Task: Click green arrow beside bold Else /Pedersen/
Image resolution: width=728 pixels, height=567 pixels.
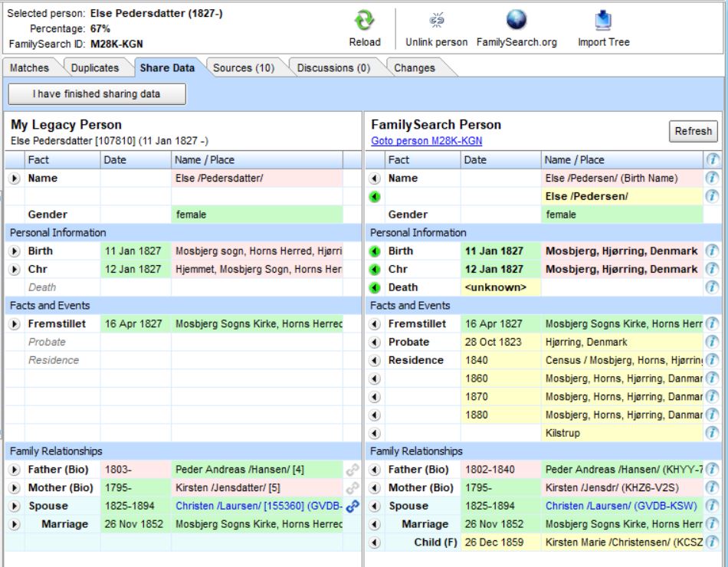Action: point(375,197)
